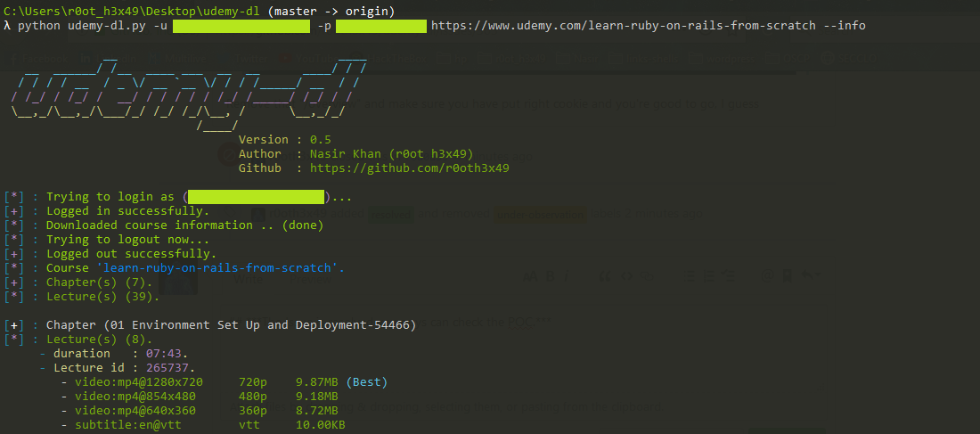Click the 'video:mp4@640x360' entry
The image size is (980, 434).
[x=135, y=411]
